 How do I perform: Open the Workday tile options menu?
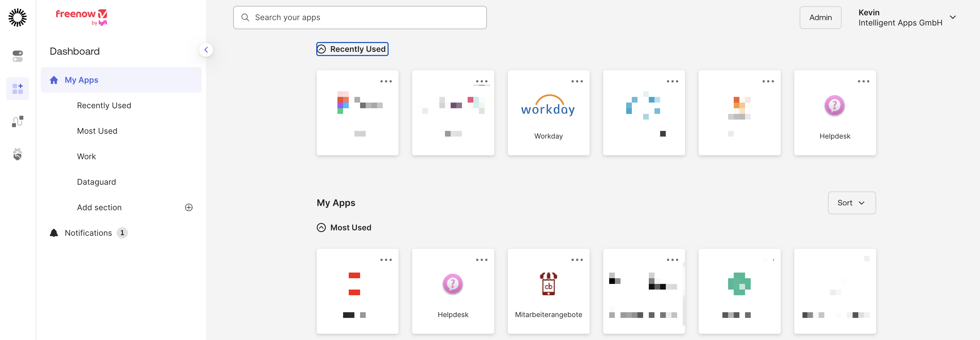577,82
